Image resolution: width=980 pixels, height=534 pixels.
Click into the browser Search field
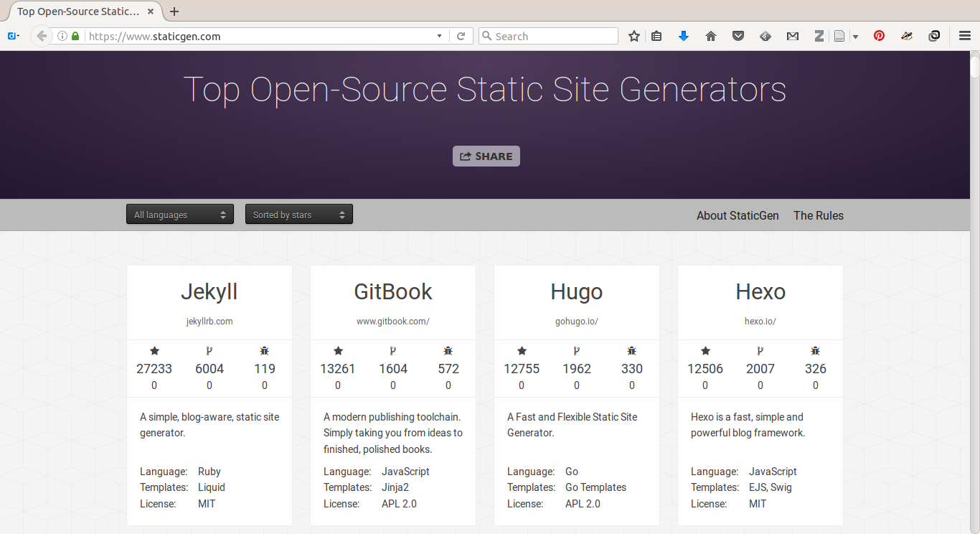pyautogui.click(x=552, y=36)
